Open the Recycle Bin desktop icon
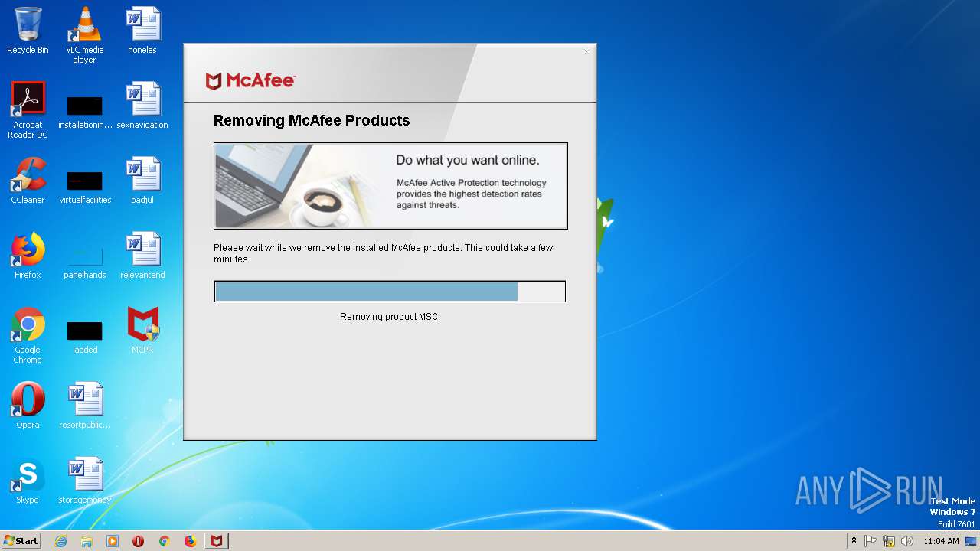Image resolution: width=980 pixels, height=551 pixels. [x=28, y=31]
